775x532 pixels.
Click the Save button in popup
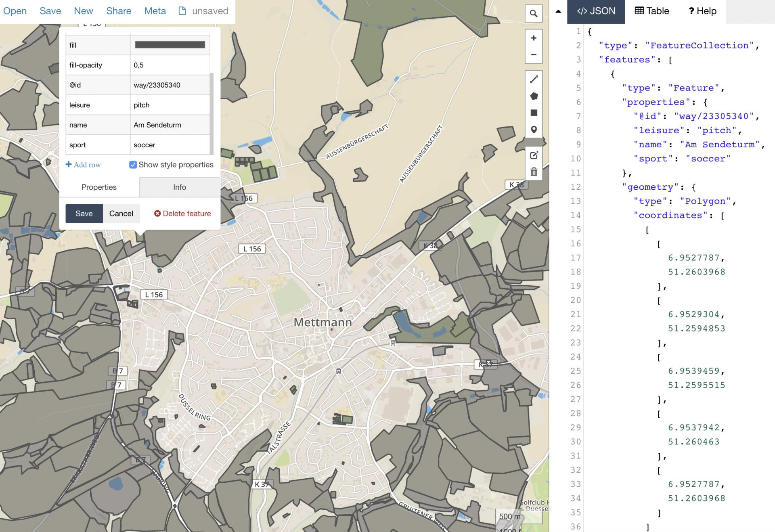pos(84,214)
